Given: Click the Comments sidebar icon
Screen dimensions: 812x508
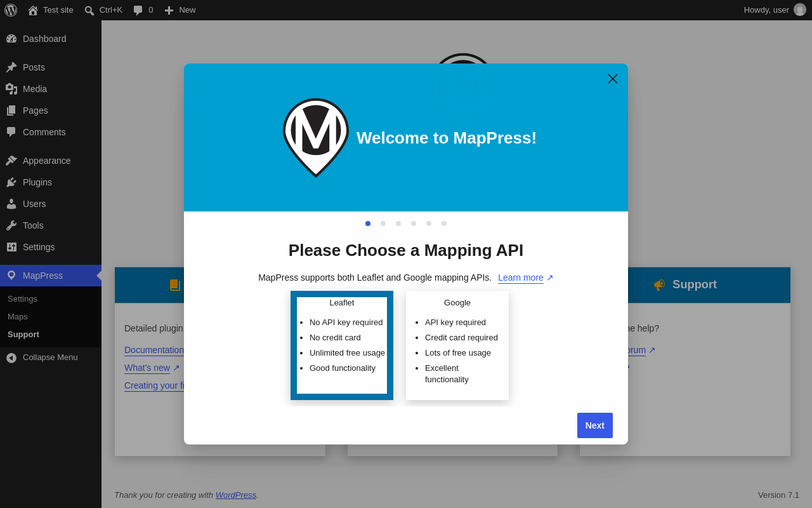Looking at the screenshot, I should (11, 132).
